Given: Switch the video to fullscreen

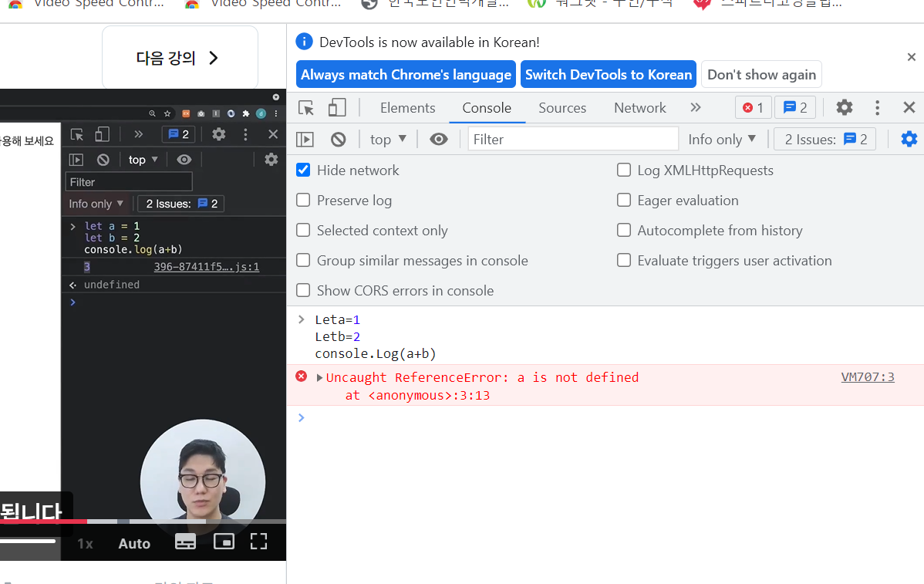Looking at the screenshot, I should point(258,542).
